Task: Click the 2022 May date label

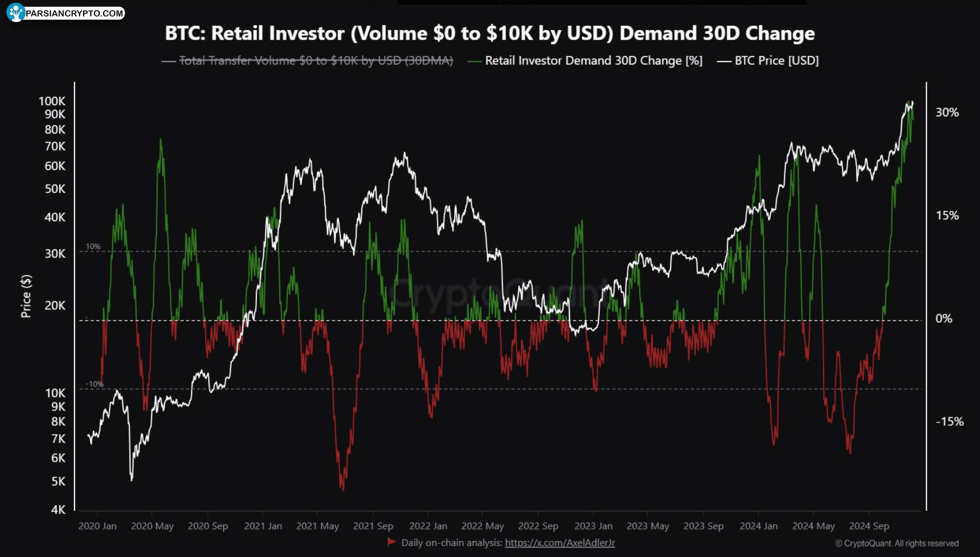Action: point(482,526)
